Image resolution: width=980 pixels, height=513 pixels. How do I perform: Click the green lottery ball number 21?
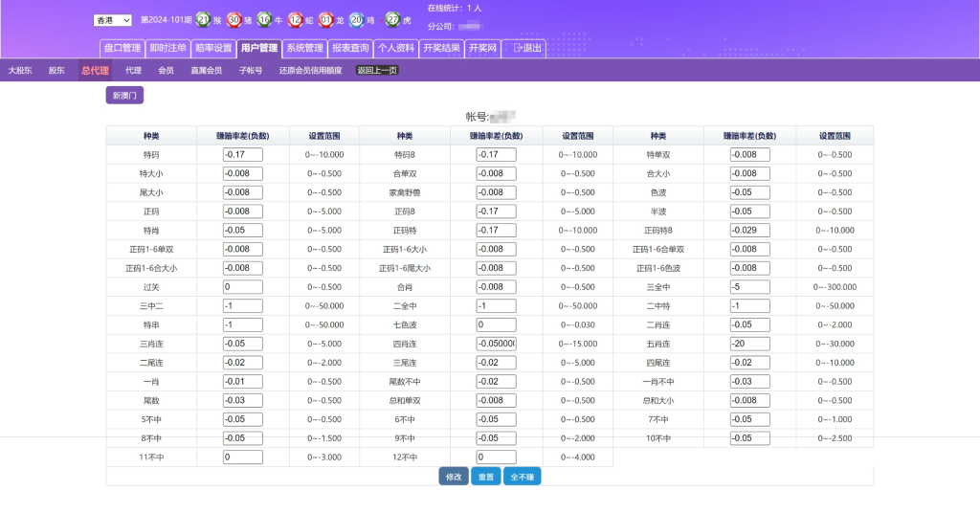click(202, 19)
